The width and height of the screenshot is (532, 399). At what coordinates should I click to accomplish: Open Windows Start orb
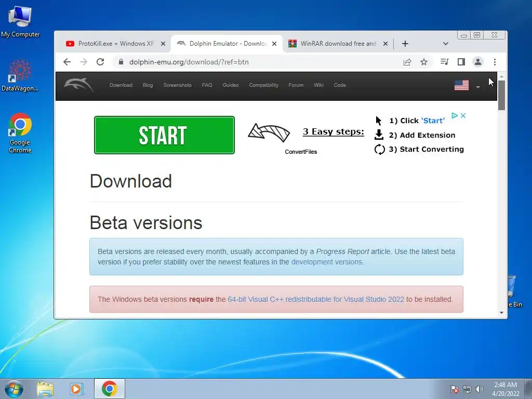(x=14, y=389)
